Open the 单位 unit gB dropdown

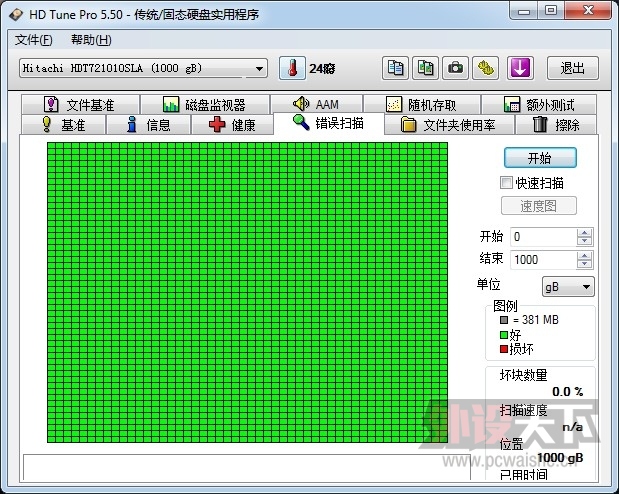tap(568, 287)
